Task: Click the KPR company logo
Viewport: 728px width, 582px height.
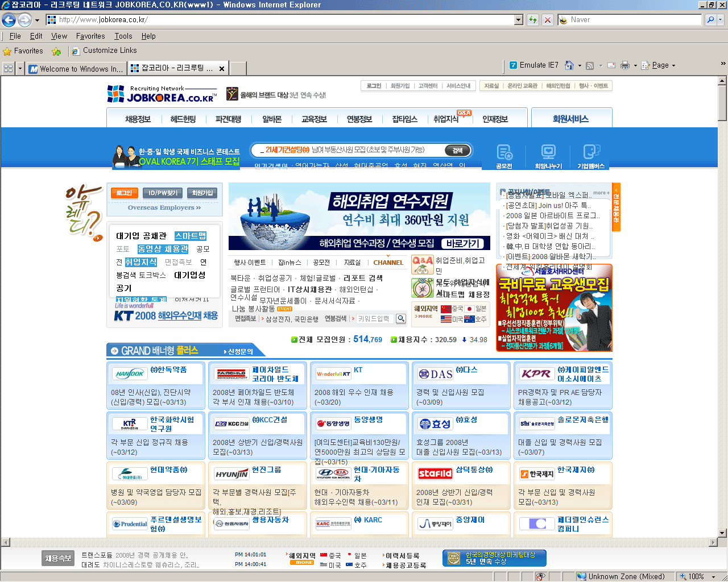Action: click(x=536, y=374)
